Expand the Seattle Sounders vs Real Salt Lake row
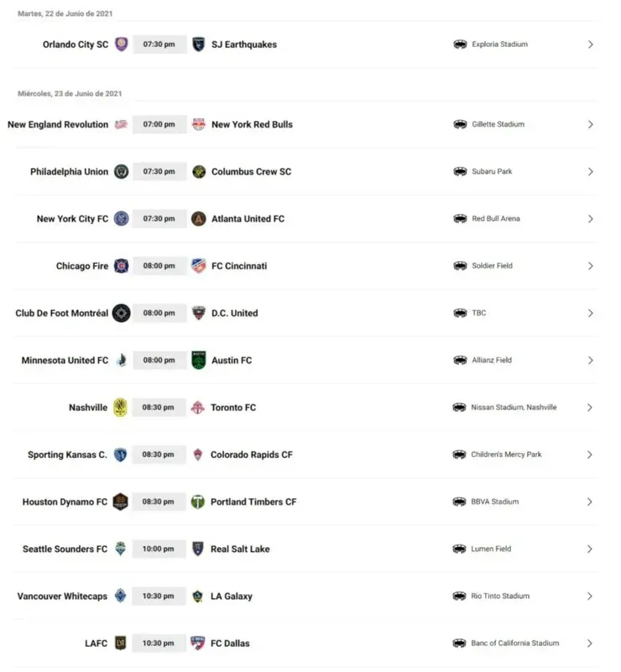Image resolution: width=621 pixels, height=672 pixels. tap(591, 549)
